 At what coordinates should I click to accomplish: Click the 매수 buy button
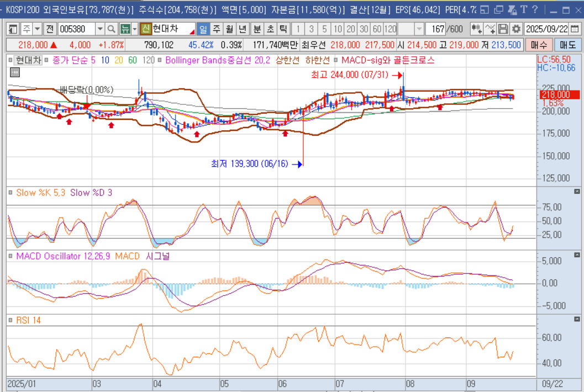pos(539,45)
